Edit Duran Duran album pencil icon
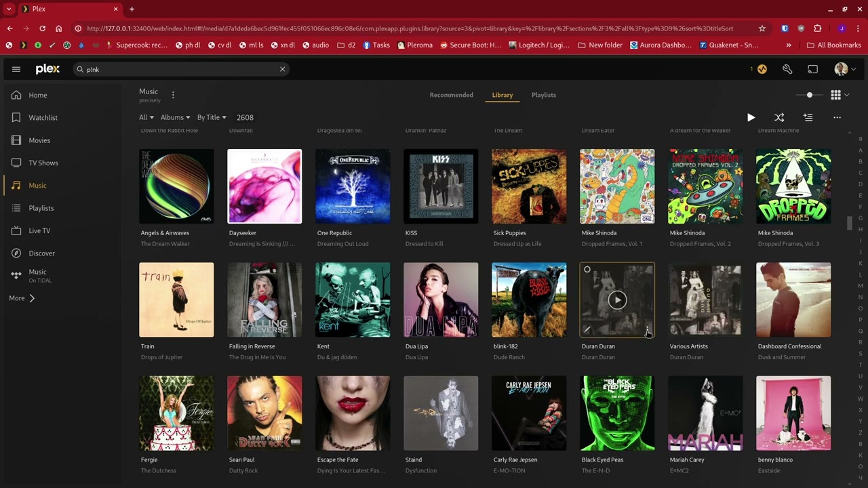 pyautogui.click(x=587, y=330)
